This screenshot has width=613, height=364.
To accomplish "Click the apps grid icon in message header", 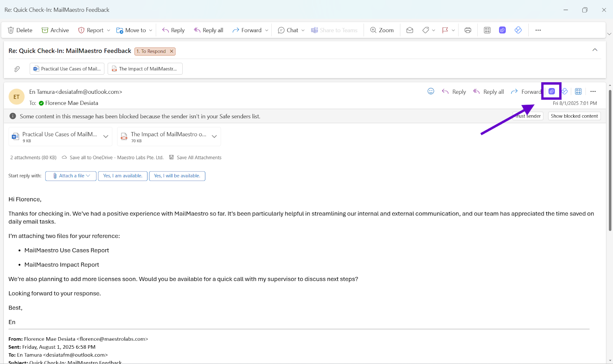I will (579, 91).
